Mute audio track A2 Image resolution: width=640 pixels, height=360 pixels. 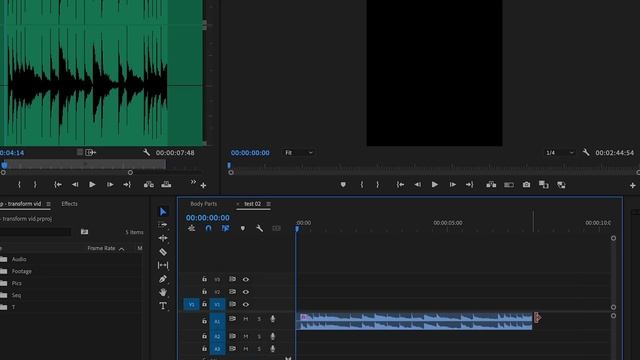(x=246, y=336)
